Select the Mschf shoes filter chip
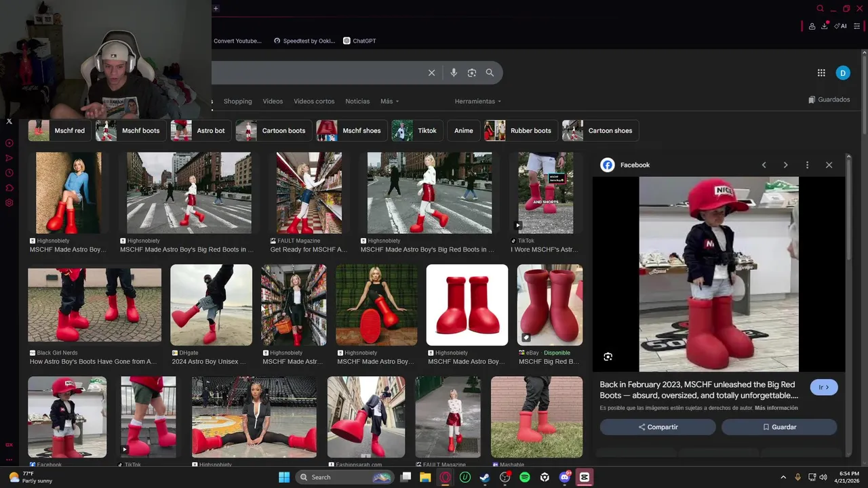This screenshot has width=868, height=488. (351, 131)
